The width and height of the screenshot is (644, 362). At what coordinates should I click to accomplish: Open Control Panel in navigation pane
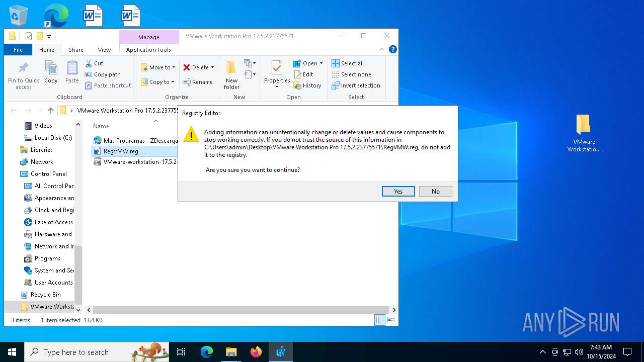pyautogui.click(x=49, y=174)
